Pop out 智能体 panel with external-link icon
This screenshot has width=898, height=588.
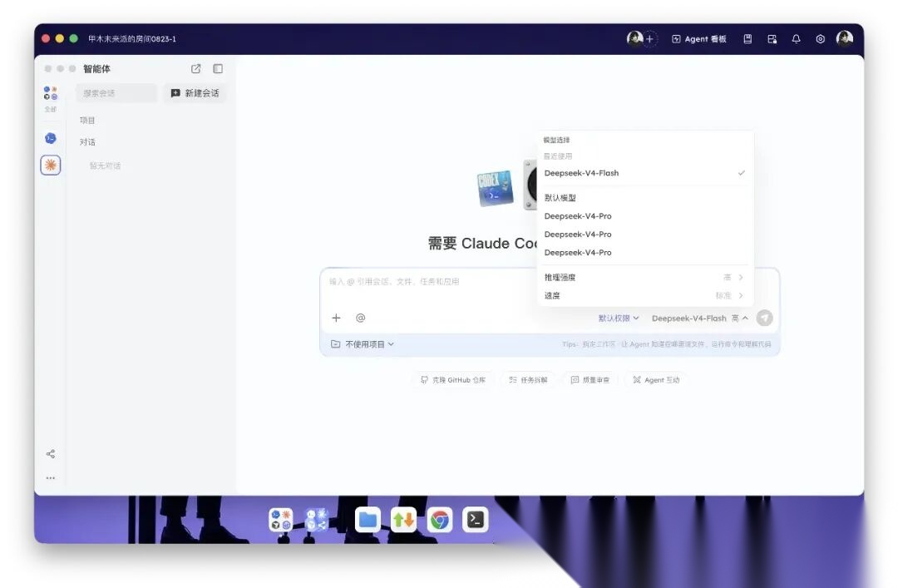click(196, 69)
